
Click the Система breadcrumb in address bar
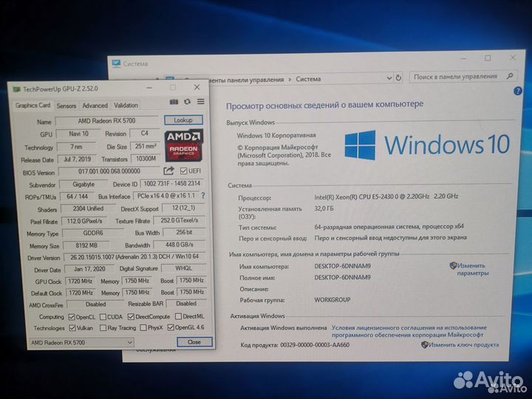point(308,79)
